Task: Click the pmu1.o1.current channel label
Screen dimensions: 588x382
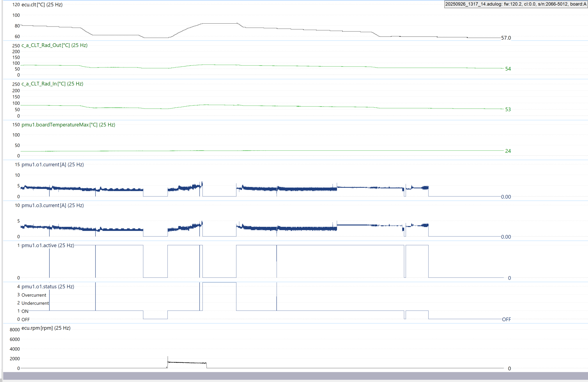Action: tap(52, 164)
